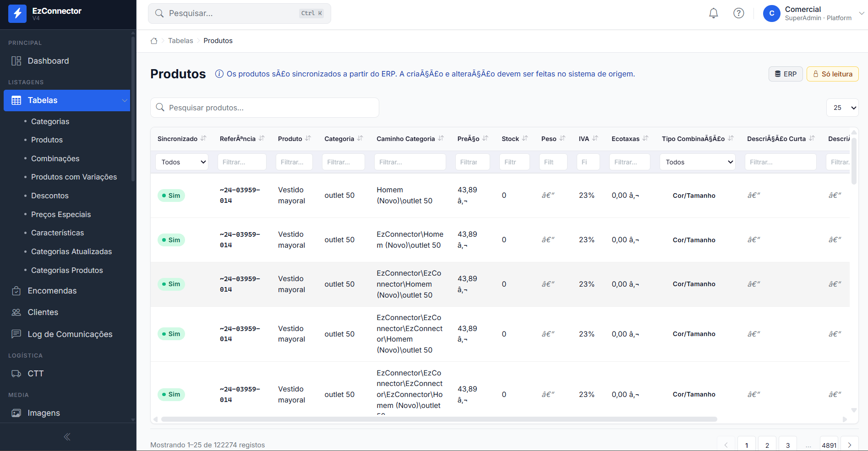Click the info icon beside Produtos title

(219, 74)
